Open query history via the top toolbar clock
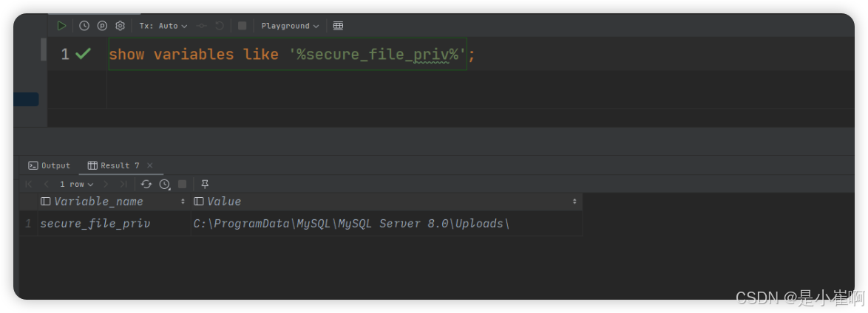Screen dimensions: 868x313 pos(84,25)
